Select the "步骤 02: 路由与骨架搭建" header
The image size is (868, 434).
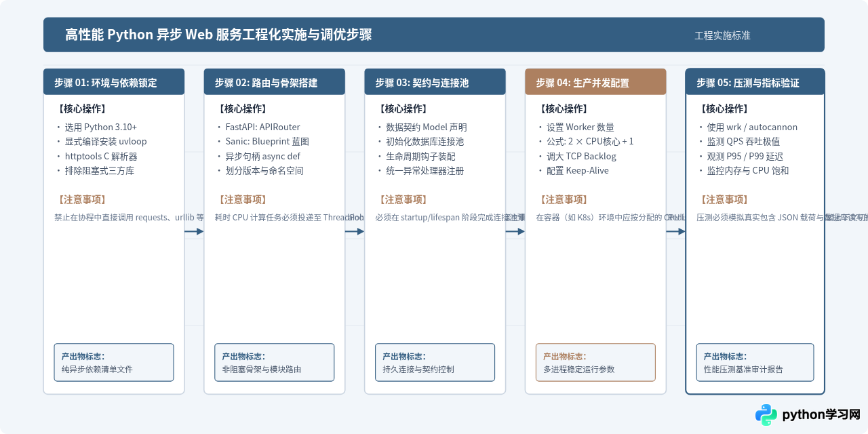coord(275,81)
